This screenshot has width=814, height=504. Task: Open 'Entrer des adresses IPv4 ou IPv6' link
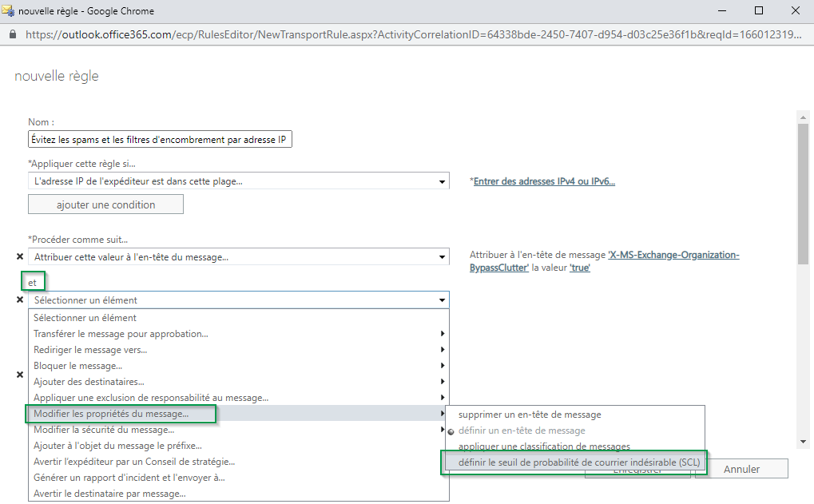tap(544, 181)
